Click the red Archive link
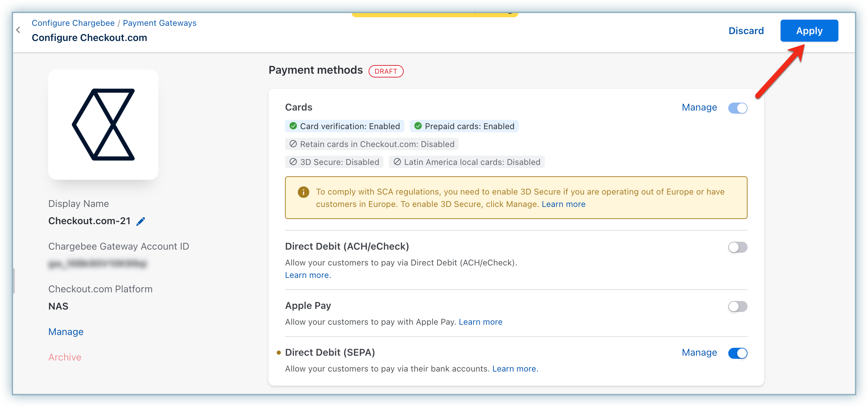 pos(65,357)
